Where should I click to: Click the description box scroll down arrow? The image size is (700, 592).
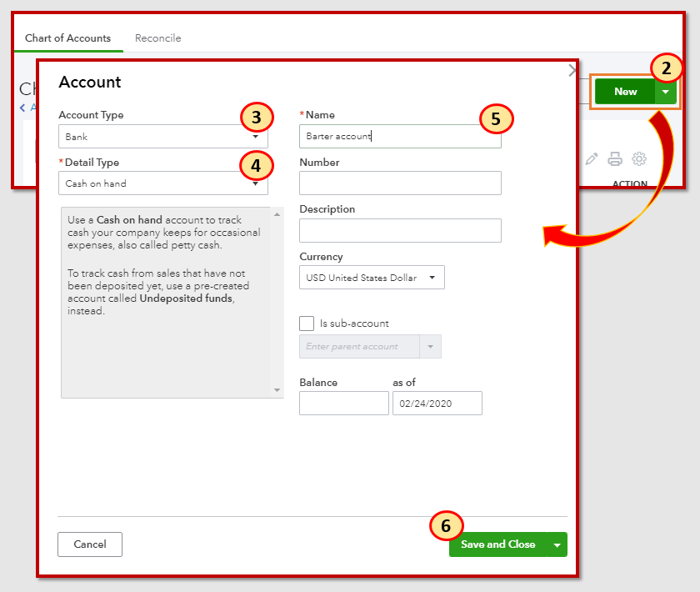click(x=277, y=390)
